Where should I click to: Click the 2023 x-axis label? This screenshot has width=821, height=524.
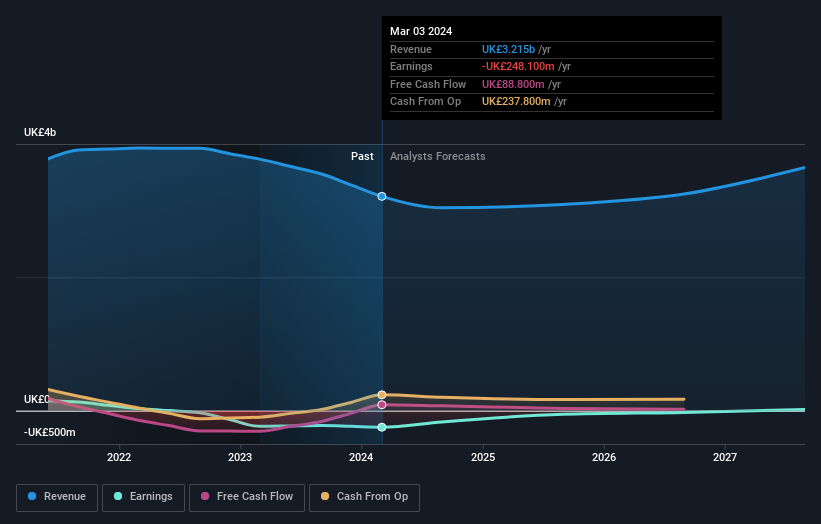point(240,457)
